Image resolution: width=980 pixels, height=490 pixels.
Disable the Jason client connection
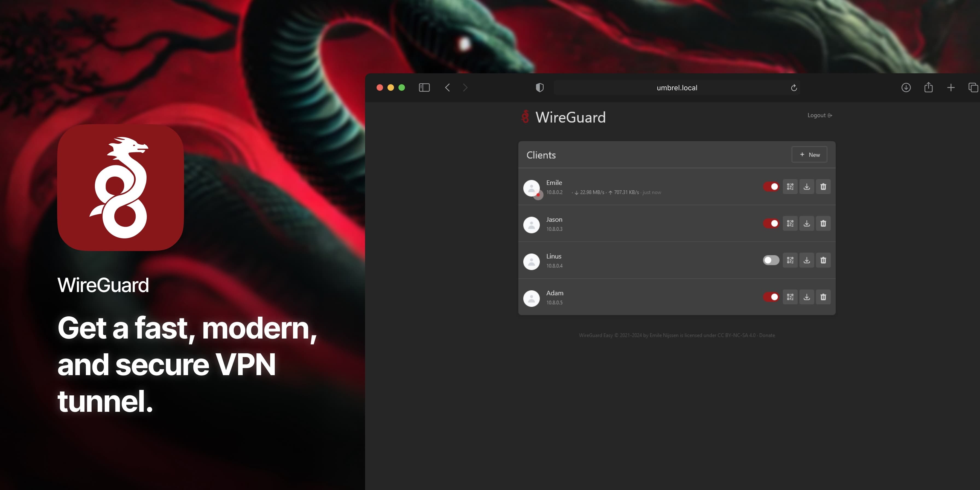tap(771, 223)
